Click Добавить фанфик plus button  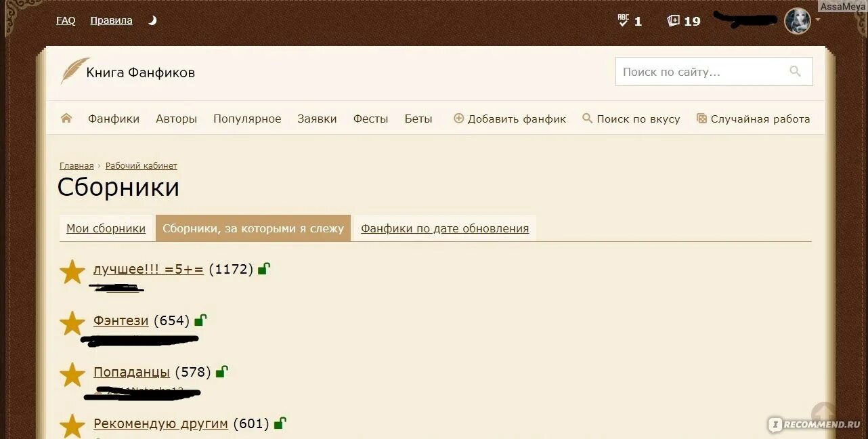[510, 119]
